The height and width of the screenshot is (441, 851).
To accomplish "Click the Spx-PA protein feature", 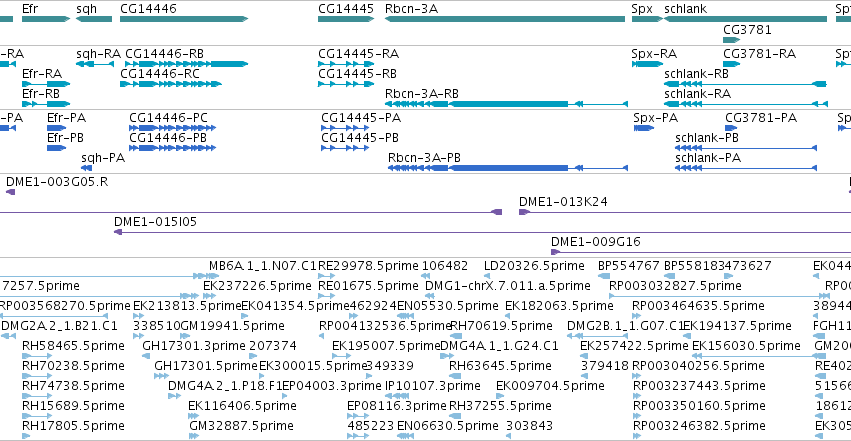I will [644, 128].
